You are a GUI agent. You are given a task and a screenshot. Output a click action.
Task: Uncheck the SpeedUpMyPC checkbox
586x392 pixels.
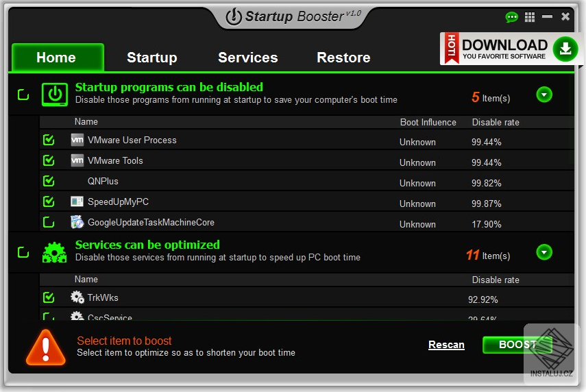click(49, 201)
